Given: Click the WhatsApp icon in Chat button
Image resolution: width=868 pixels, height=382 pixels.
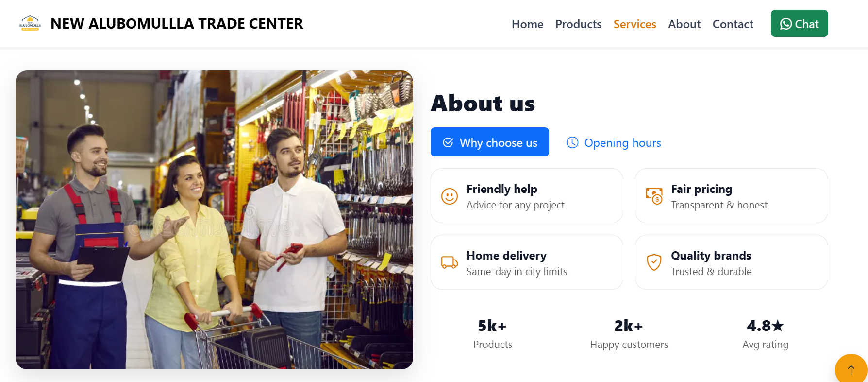Looking at the screenshot, I should click(785, 24).
